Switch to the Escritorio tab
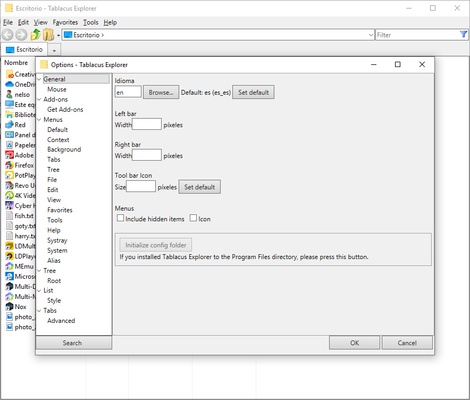 point(25,50)
